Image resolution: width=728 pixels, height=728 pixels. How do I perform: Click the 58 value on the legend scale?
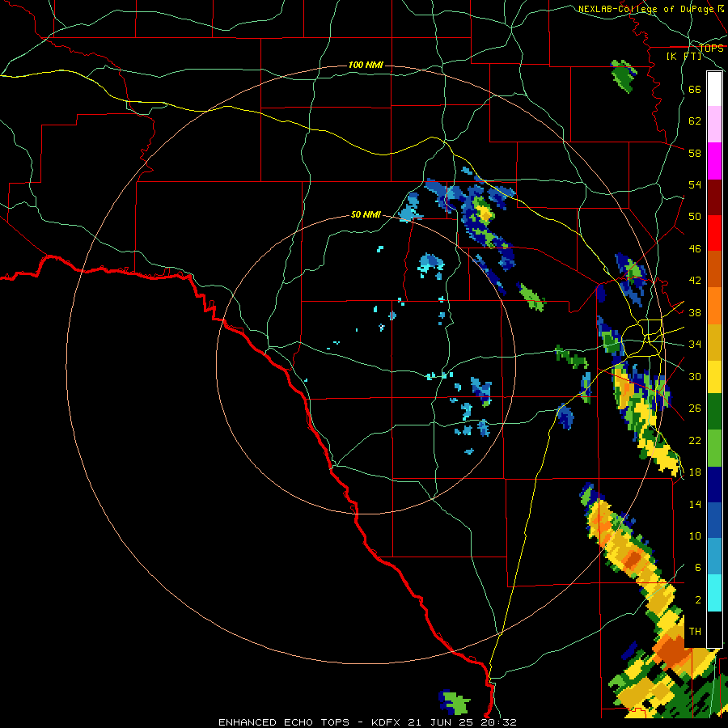coord(695,153)
